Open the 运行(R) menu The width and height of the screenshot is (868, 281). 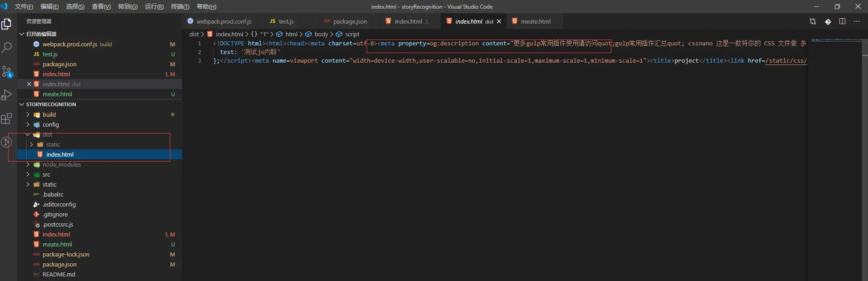pyautogui.click(x=154, y=6)
